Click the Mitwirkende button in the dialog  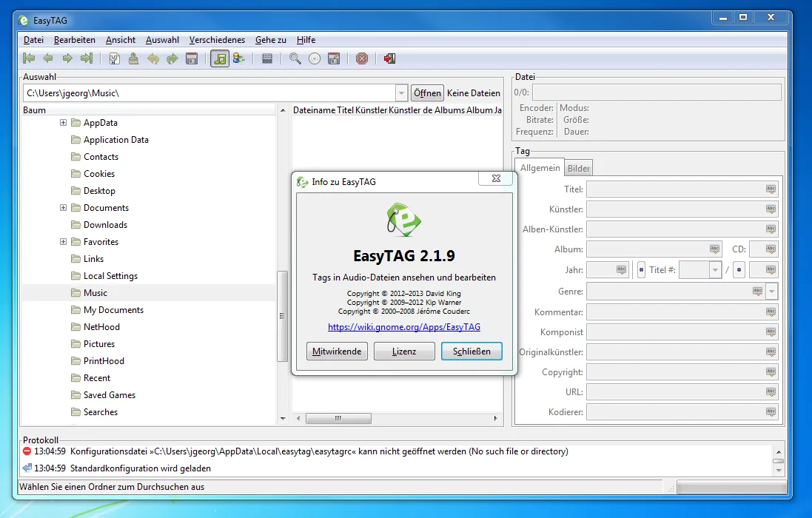(337, 351)
